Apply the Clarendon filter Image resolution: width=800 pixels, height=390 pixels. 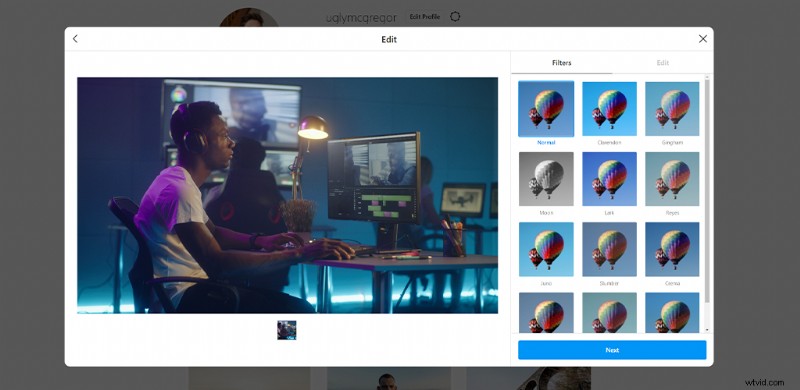pos(609,109)
